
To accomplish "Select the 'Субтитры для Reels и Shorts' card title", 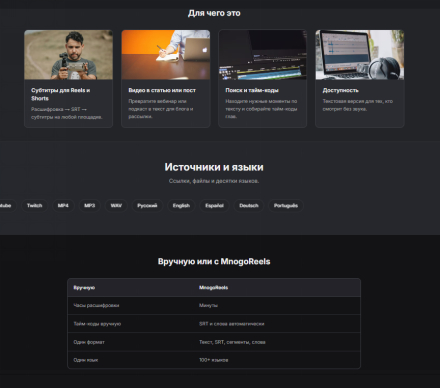I will pos(61,94).
